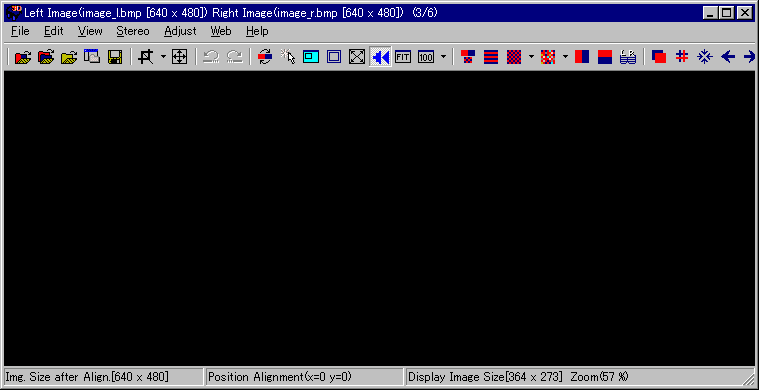
Task: Click the crossed-arrows full screen icon
Action: [357, 57]
